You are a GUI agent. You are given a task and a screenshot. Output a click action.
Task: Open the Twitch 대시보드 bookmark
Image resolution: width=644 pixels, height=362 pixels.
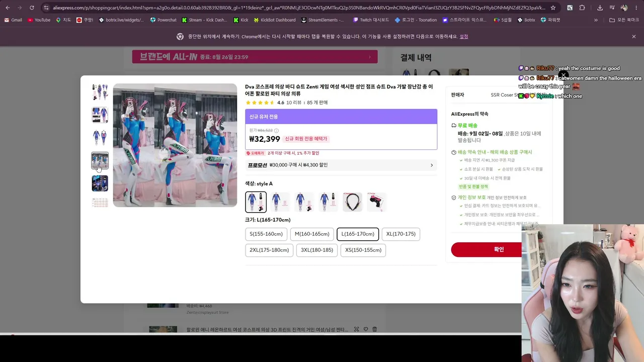(371, 20)
